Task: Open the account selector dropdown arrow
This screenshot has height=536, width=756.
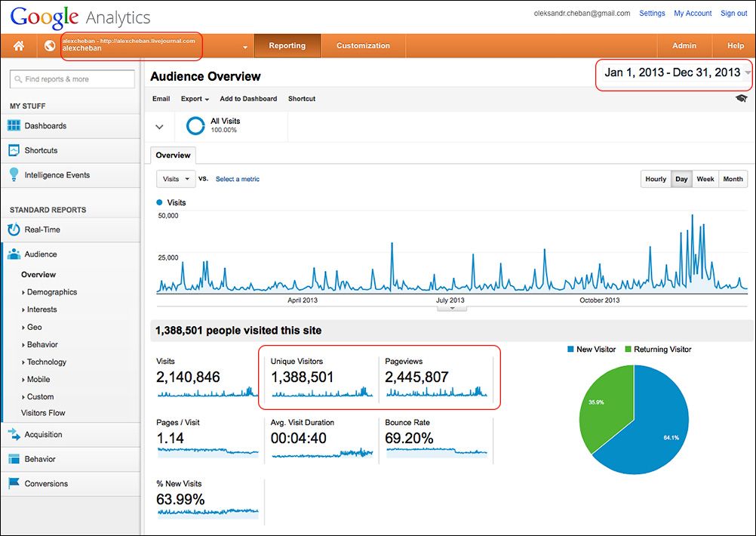Action: pyautogui.click(x=245, y=48)
